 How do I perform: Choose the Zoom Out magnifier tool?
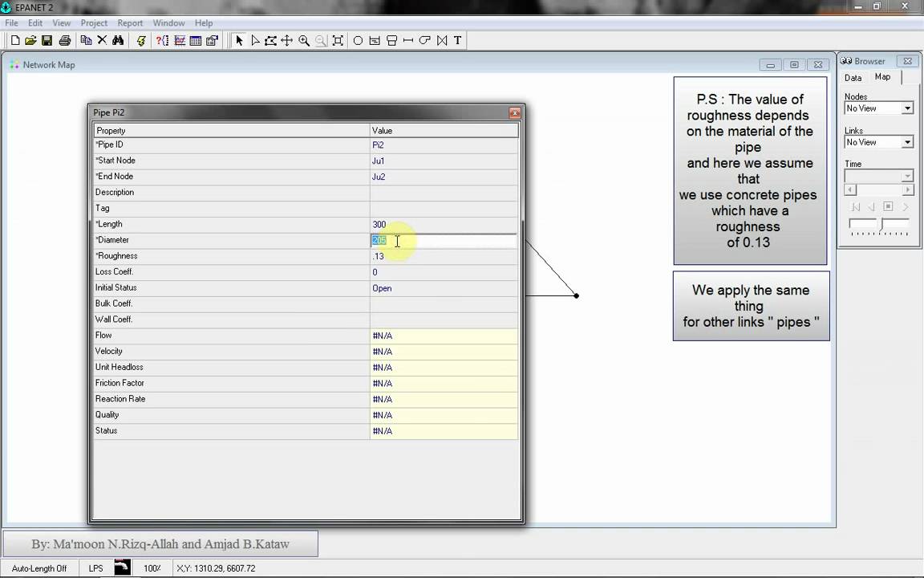[321, 41]
